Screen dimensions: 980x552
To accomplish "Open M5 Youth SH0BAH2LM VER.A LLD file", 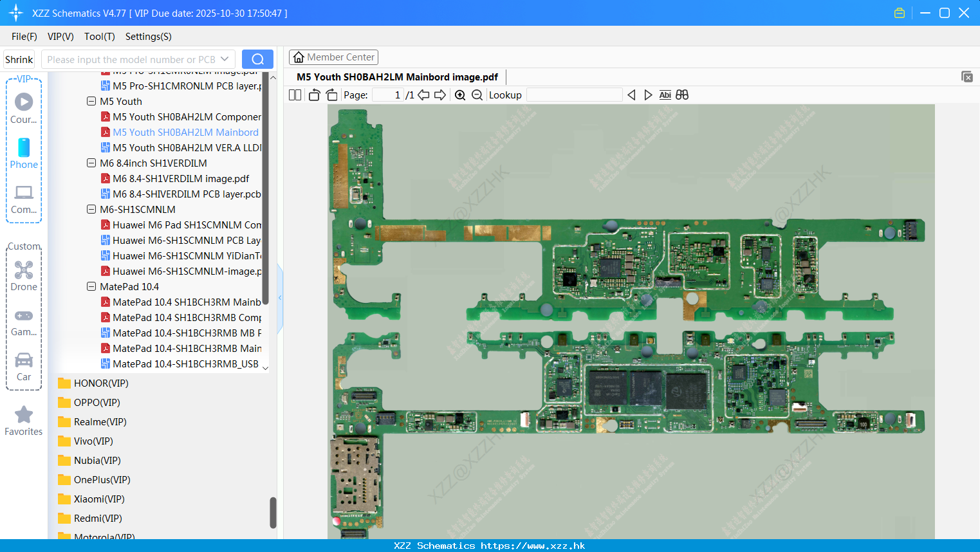I will click(181, 148).
